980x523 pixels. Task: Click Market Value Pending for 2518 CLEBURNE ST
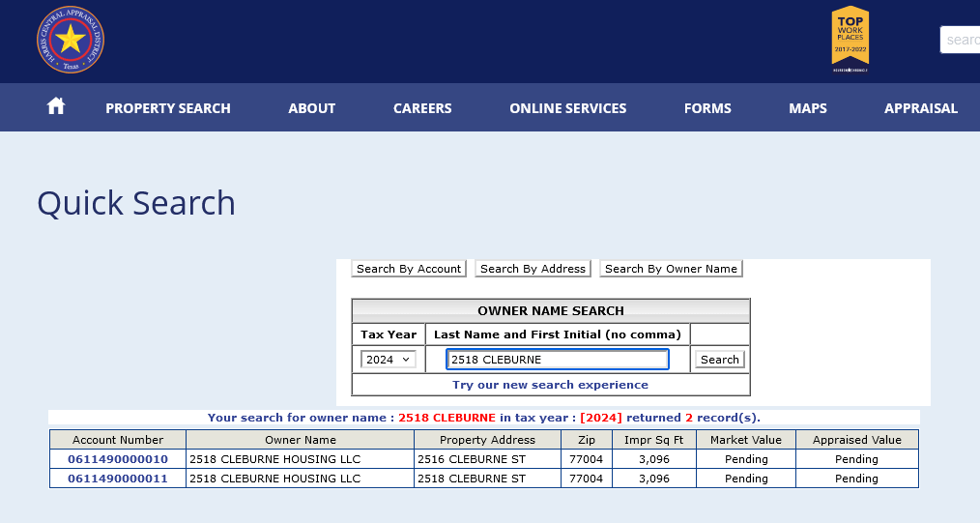point(745,479)
